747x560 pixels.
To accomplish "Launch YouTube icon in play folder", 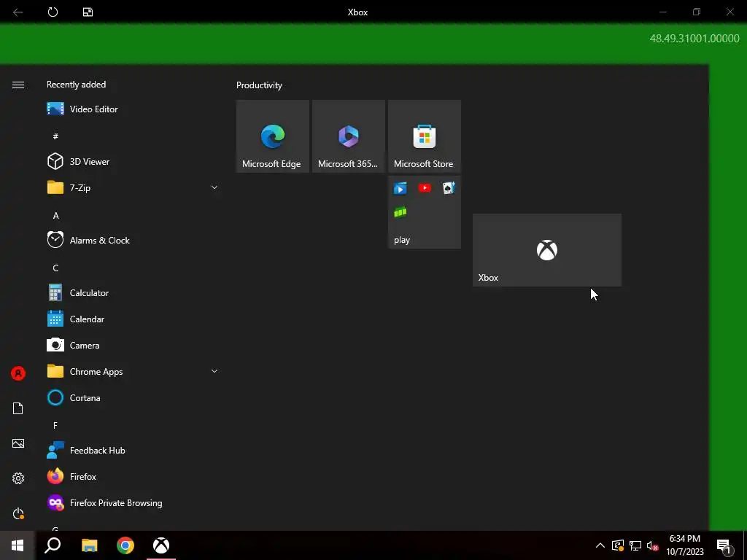I will [425, 188].
